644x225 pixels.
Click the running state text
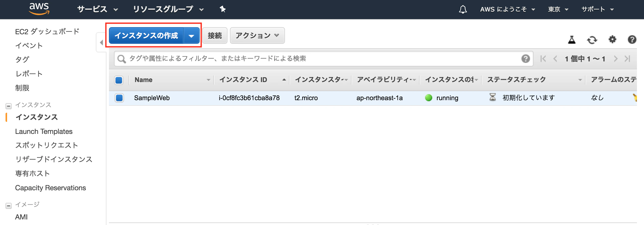pyautogui.click(x=447, y=98)
